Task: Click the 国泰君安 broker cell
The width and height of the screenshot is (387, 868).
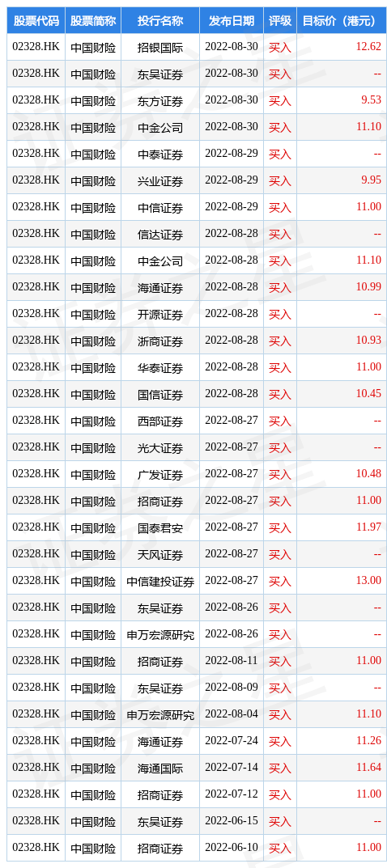Action: [160, 528]
